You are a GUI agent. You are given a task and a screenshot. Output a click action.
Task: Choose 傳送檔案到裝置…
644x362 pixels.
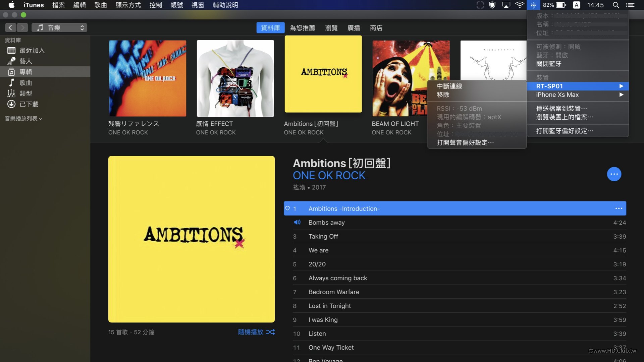pyautogui.click(x=578, y=109)
